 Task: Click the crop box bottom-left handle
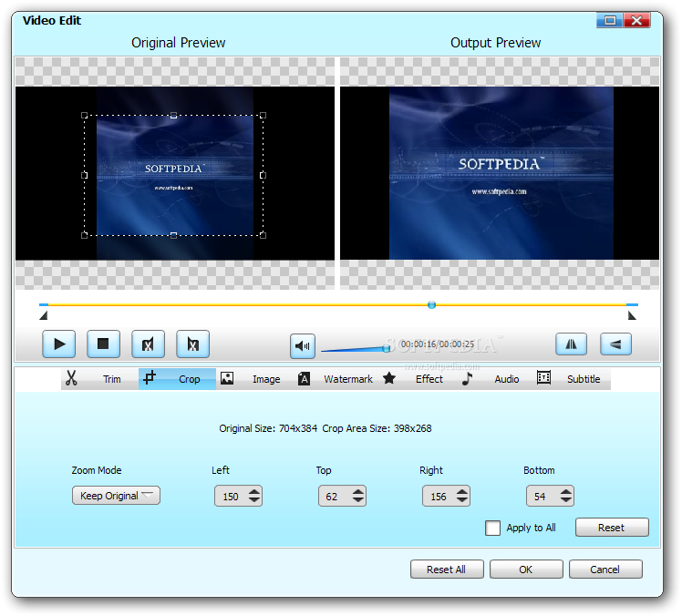tap(85, 235)
